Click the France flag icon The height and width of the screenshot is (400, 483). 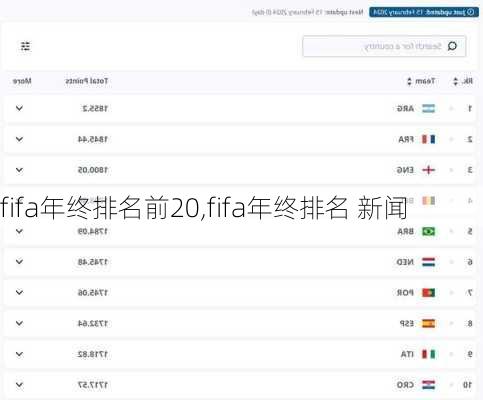click(x=428, y=139)
